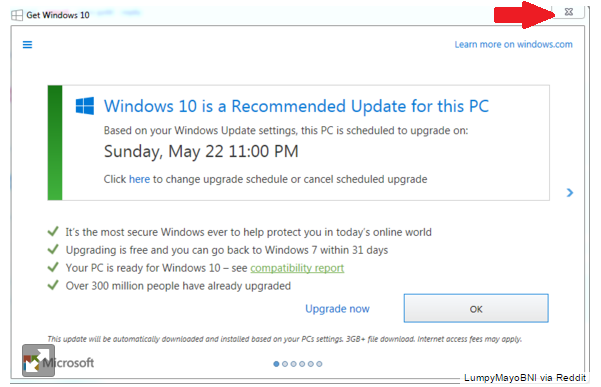Click the expand arrows overlay icon

[38, 360]
